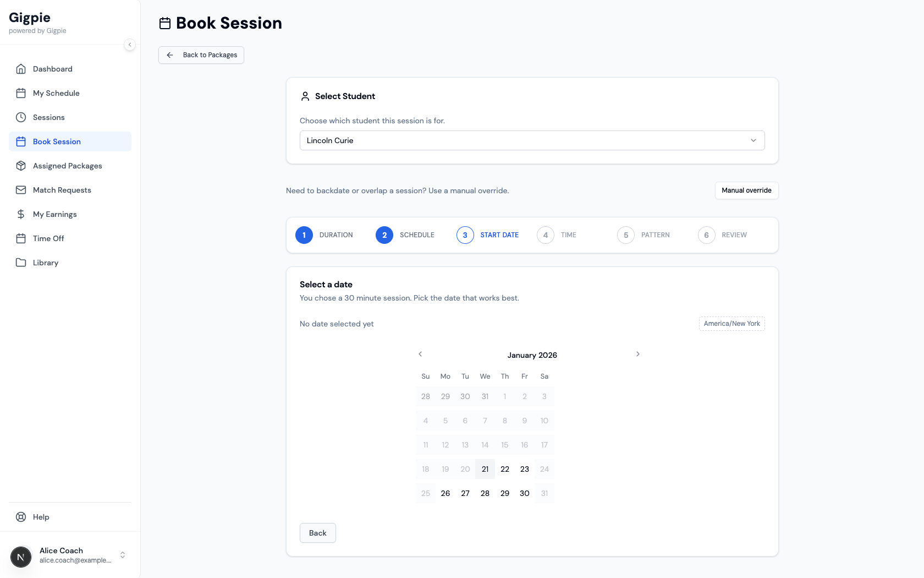Select January 22 on the calendar
This screenshot has width=924, height=578.
[505, 469]
